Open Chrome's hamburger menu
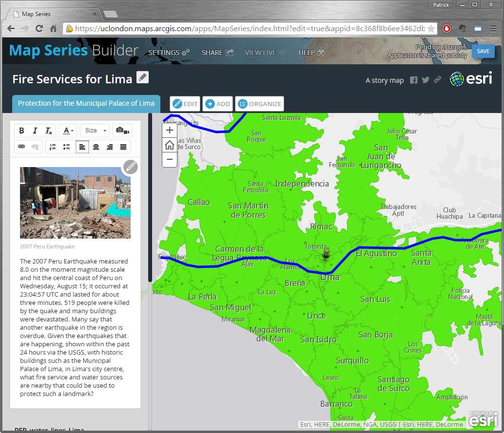 coord(493,29)
